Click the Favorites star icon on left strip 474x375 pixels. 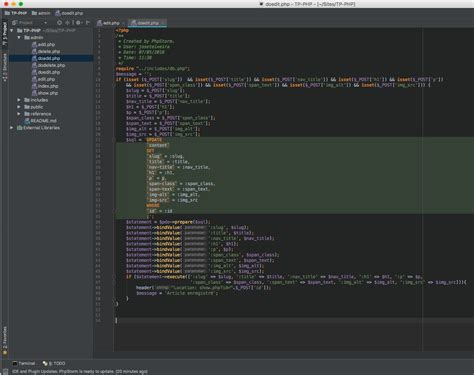[5, 353]
